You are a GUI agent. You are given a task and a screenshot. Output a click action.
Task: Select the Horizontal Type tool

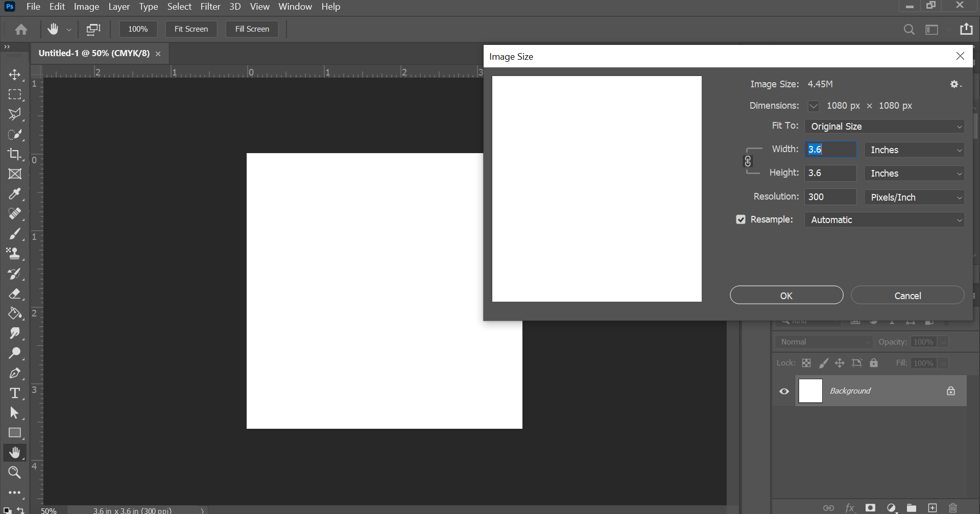pos(14,393)
